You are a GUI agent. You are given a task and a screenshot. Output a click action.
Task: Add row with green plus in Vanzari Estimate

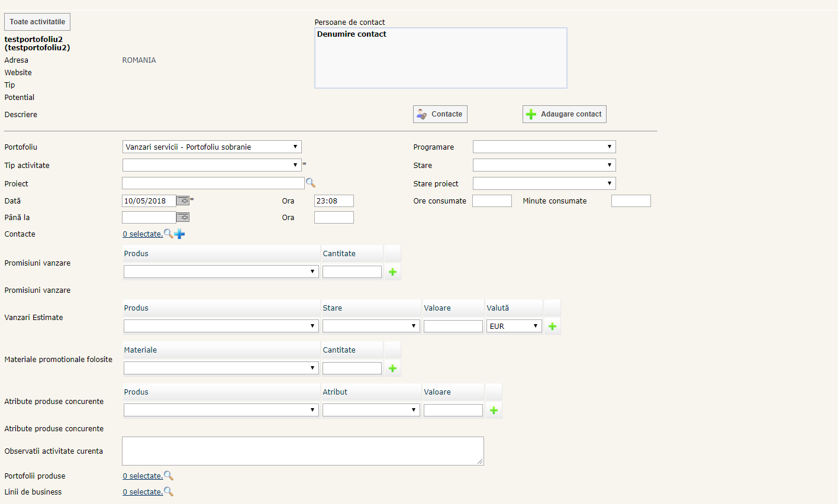click(x=552, y=327)
